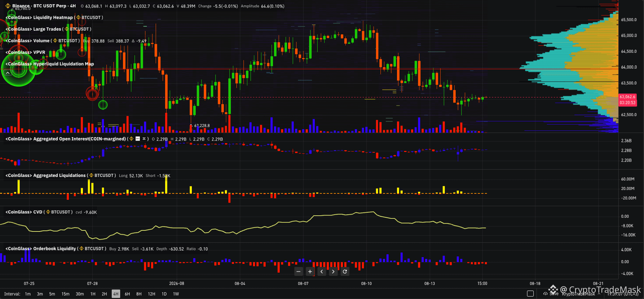Click Binance icon in Liquidity Heatmap legend
The width and height of the screenshot is (644, 299).
pyautogui.click(x=78, y=18)
